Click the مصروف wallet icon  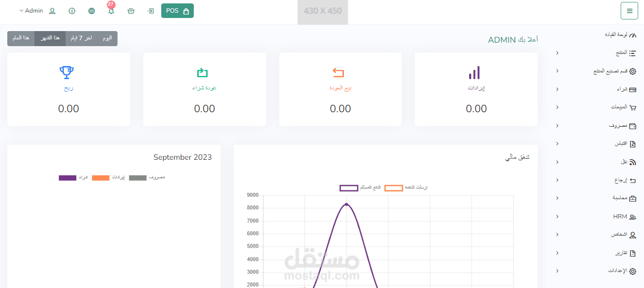pos(632,126)
